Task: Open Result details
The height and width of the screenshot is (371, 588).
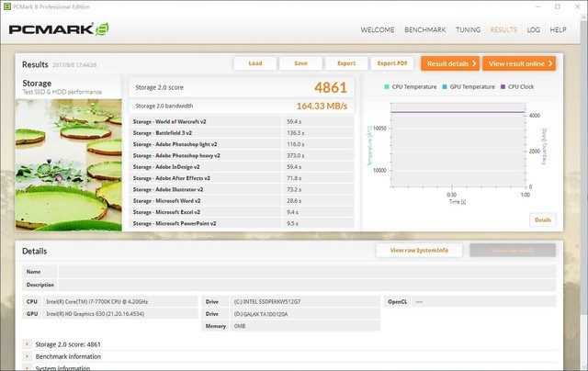Action: (x=450, y=63)
